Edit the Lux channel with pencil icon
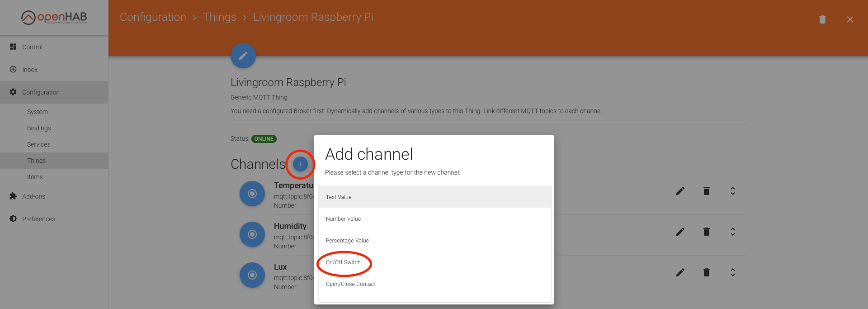 (x=680, y=272)
